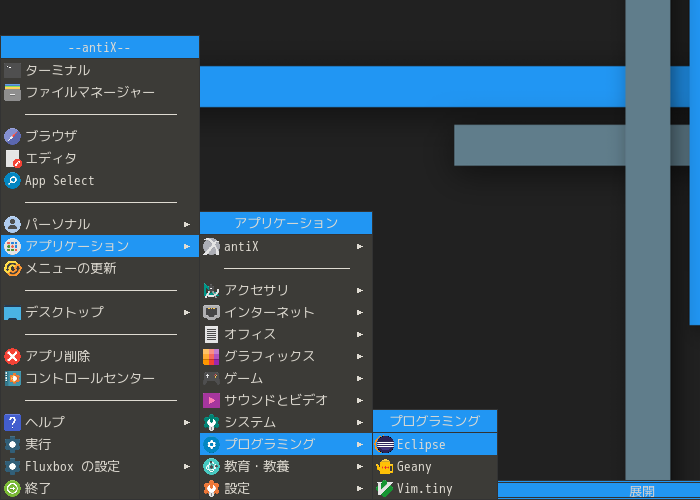Click the ターミナル terminal icon
This screenshot has width=700, height=500.
pyautogui.click(x=12, y=70)
